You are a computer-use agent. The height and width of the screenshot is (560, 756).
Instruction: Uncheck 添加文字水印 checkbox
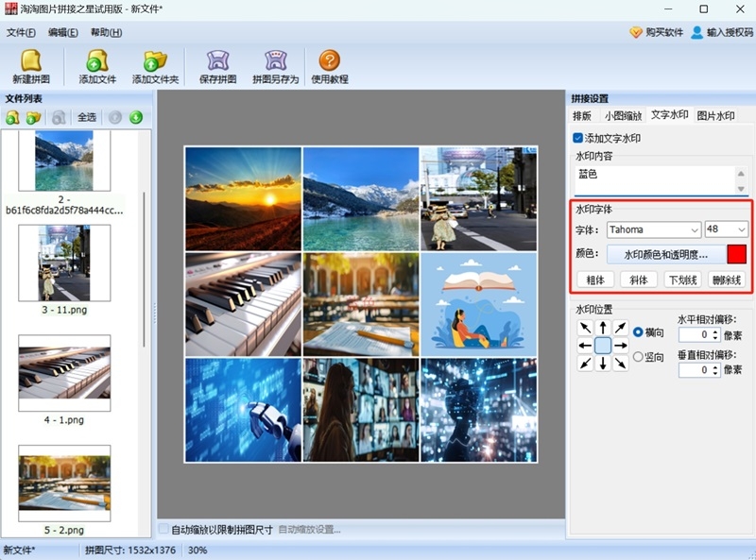[x=578, y=138]
